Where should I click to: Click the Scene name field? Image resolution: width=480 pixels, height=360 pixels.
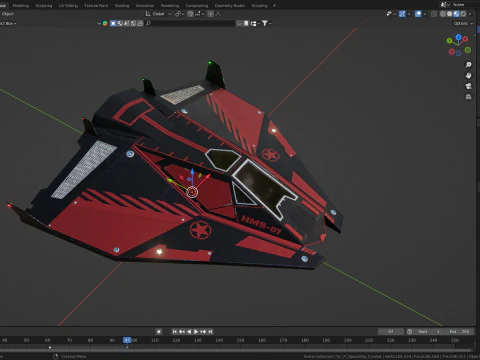tap(465, 4)
